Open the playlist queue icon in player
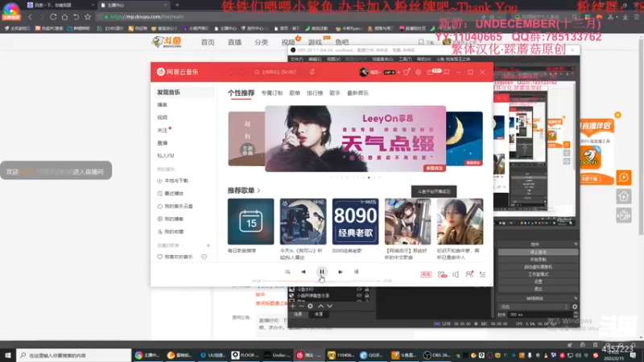644x362 pixels. coord(482,274)
